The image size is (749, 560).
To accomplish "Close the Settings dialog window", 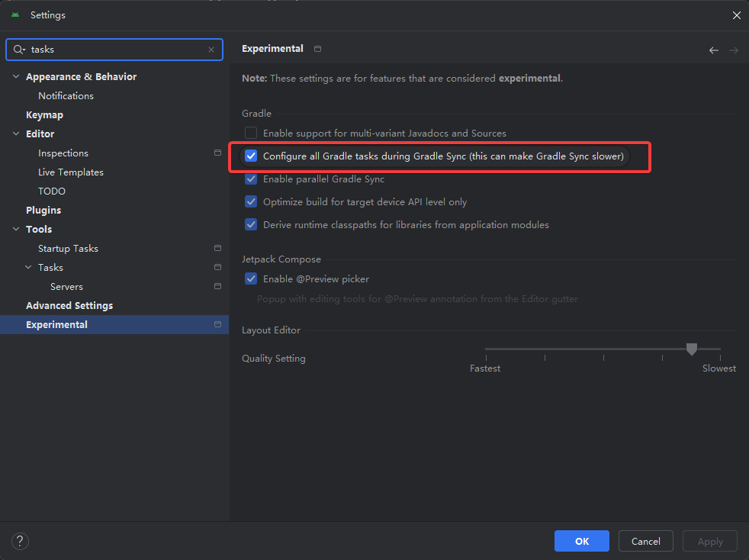I will tap(737, 15).
